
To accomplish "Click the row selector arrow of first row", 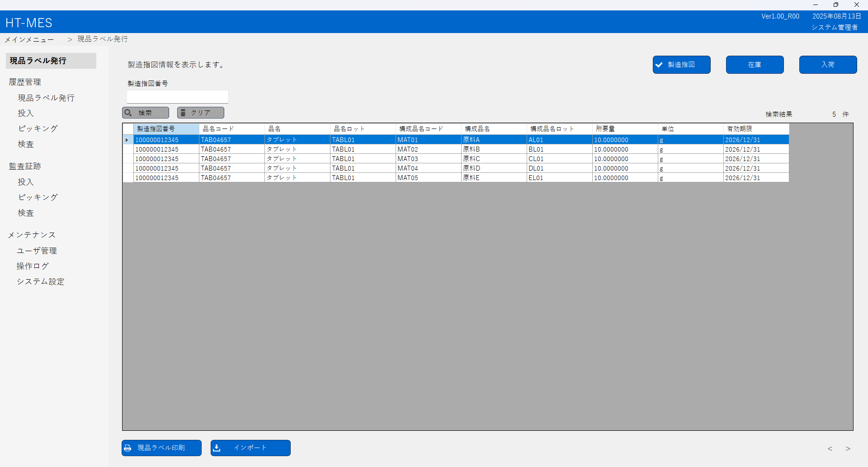I will coord(127,140).
